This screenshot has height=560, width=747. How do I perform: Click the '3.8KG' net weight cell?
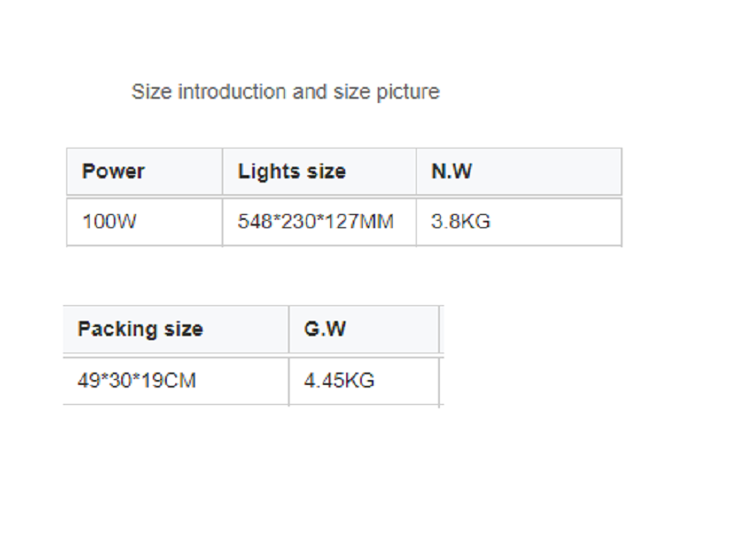tap(461, 222)
